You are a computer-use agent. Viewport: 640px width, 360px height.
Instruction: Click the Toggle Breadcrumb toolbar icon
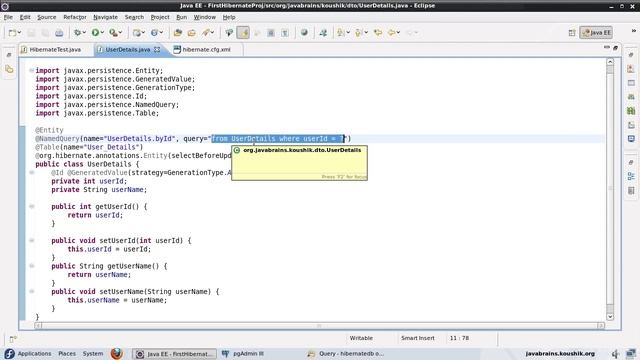point(229,33)
